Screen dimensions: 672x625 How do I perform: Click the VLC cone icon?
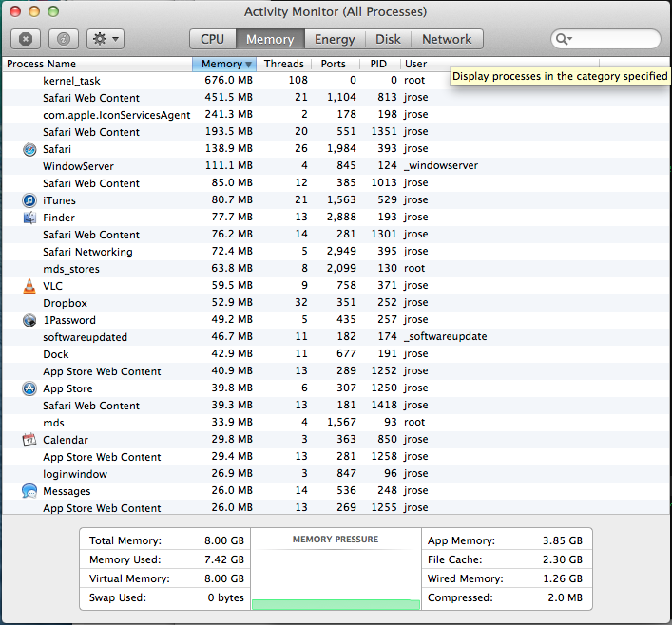point(29,286)
